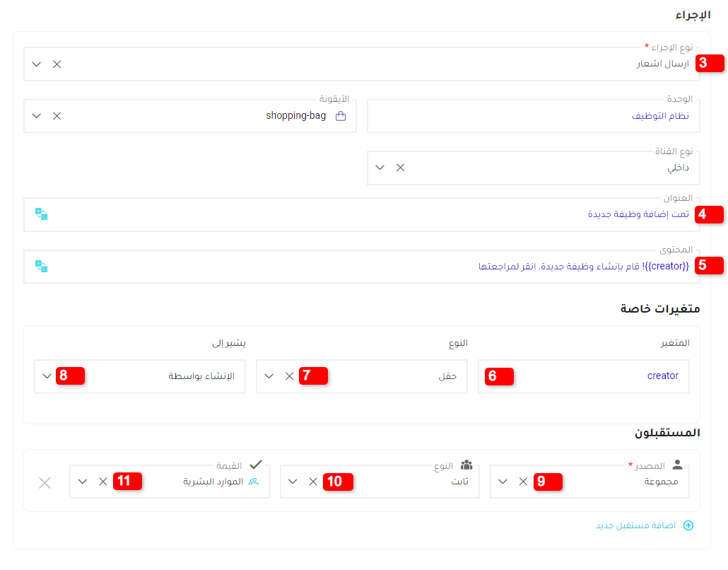The height and width of the screenshot is (570, 728).
Task: Click the group icon beside the recipient النوع label
Action: click(466, 465)
